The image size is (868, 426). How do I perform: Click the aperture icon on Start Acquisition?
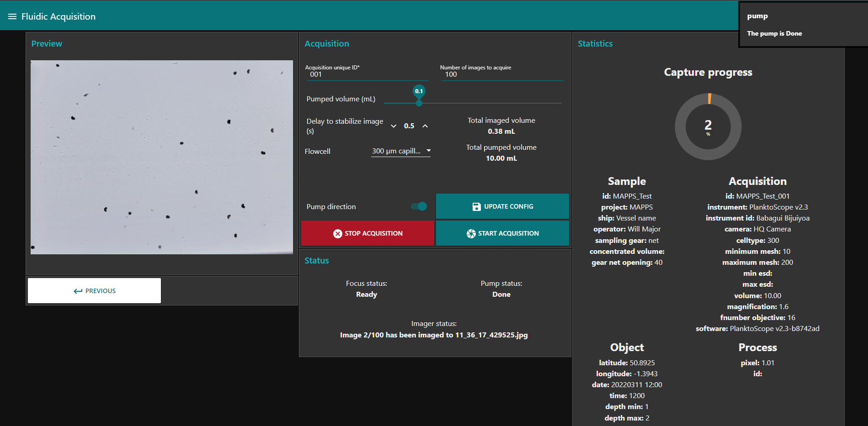(471, 234)
